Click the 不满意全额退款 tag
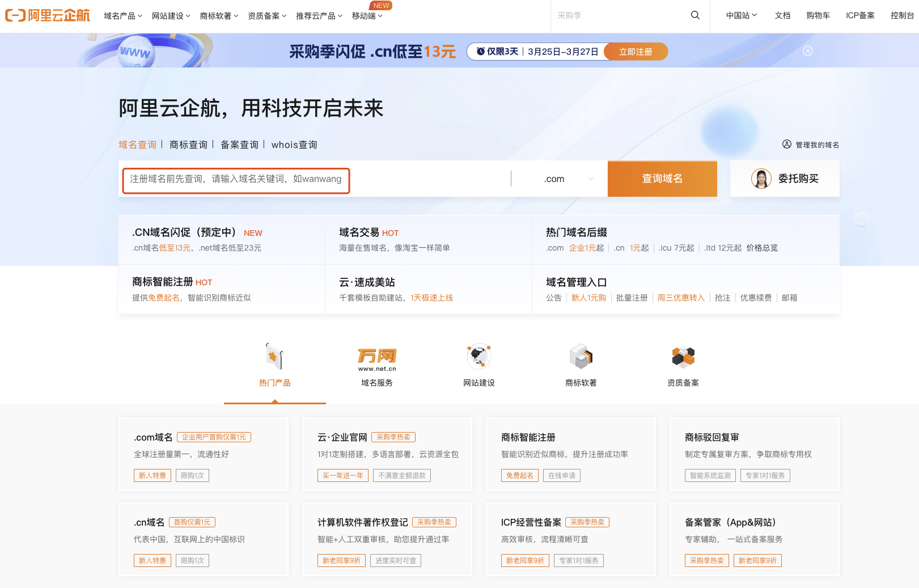The width and height of the screenshot is (919, 588). tap(402, 476)
